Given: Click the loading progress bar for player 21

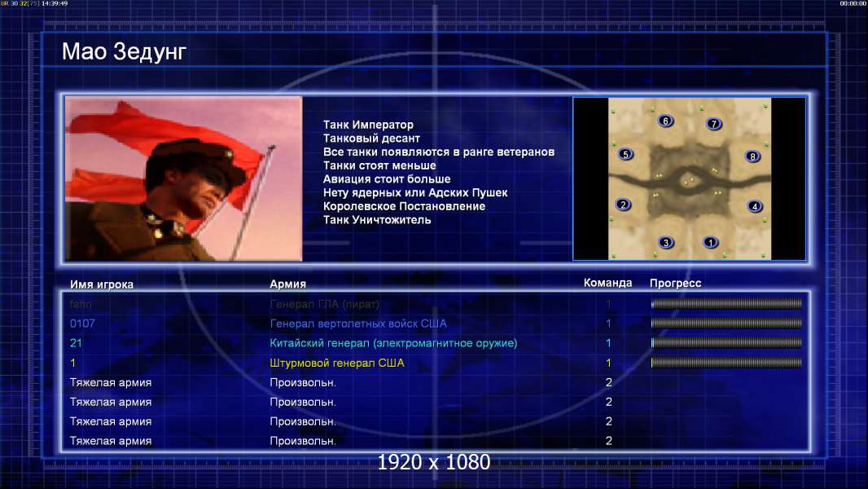Looking at the screenshot, I should point(726,343).
